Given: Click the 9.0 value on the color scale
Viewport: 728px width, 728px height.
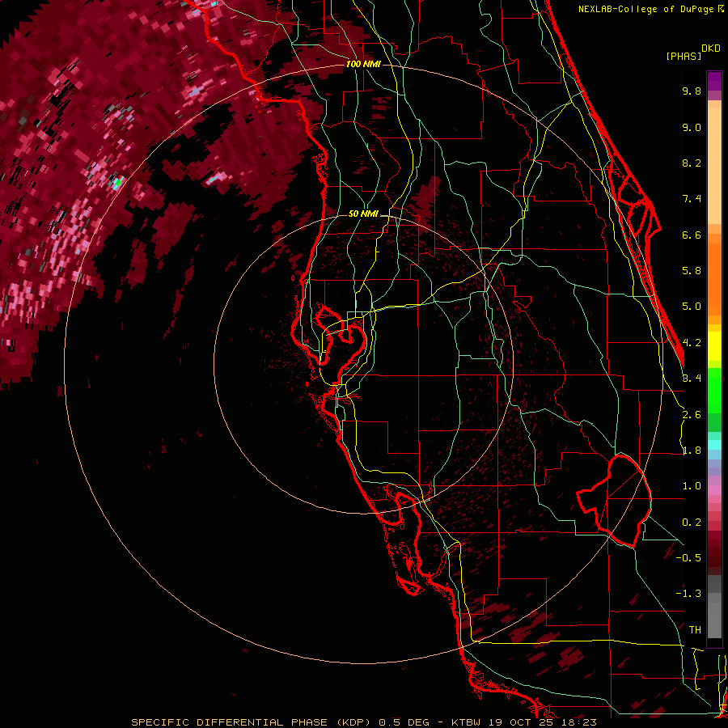Looking at the screenshot, I should 692,127.
